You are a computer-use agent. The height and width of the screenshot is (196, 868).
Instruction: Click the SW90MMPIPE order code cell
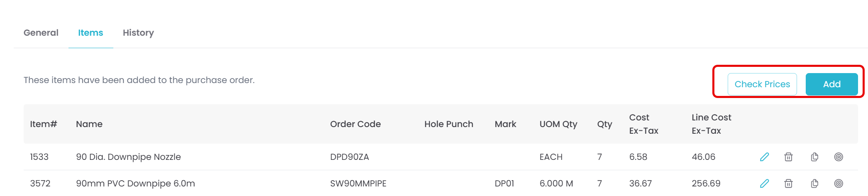[x=358, y=184]
